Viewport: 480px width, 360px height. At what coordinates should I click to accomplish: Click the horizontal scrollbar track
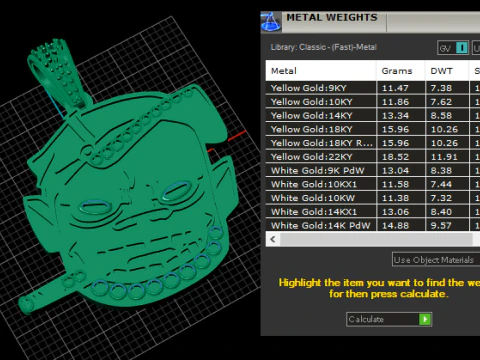coord(376,239)
